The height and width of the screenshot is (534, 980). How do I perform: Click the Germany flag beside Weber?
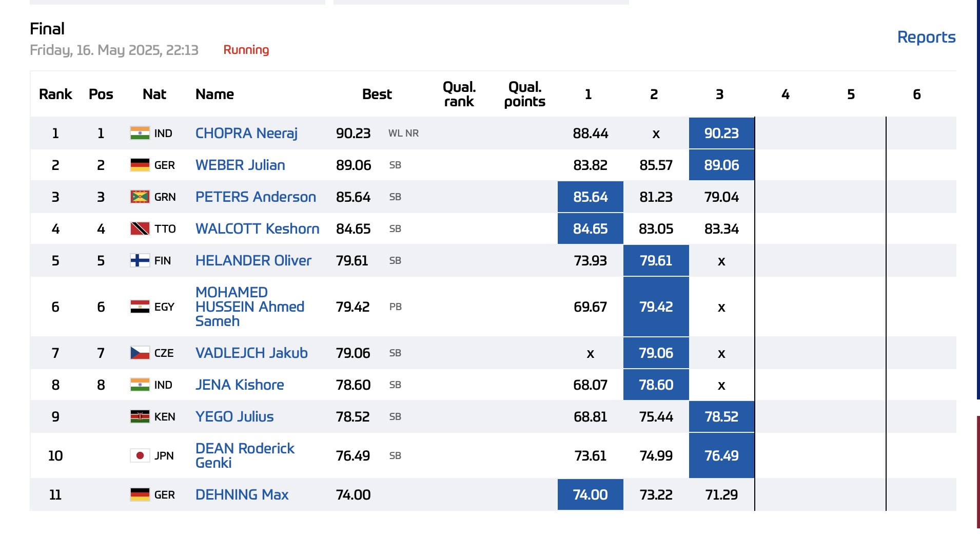pos(140,165)
